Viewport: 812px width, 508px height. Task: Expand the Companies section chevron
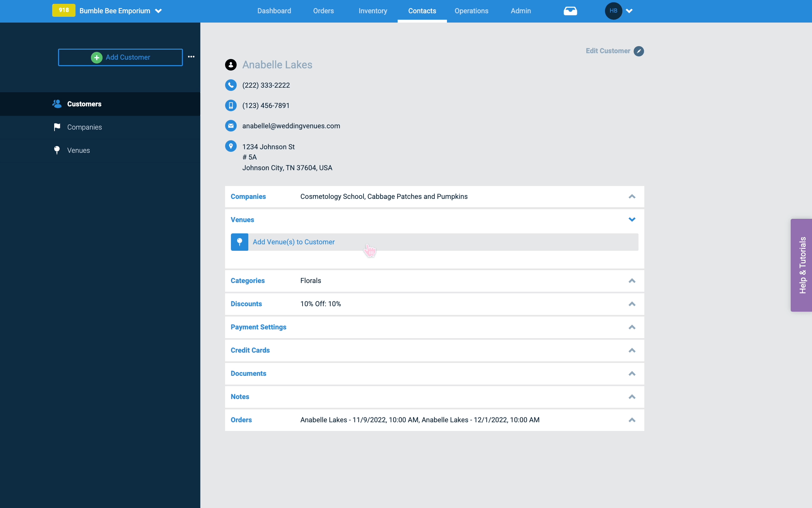point(632,197)
